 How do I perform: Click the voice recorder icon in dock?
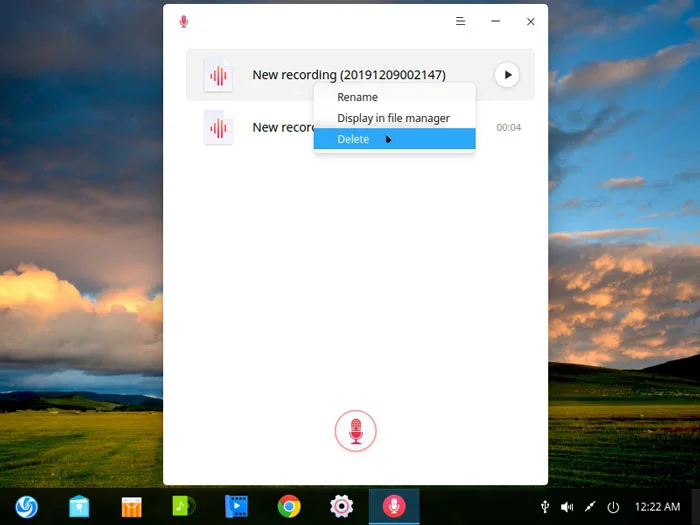click(394, 506)
